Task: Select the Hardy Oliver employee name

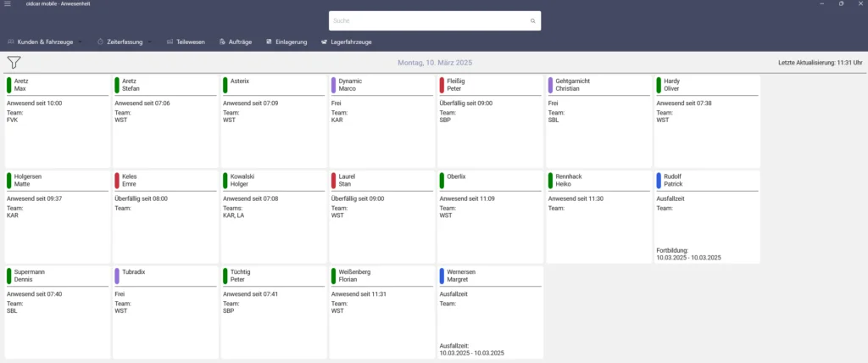Action: pyautogui.click(x=671, y=85)
